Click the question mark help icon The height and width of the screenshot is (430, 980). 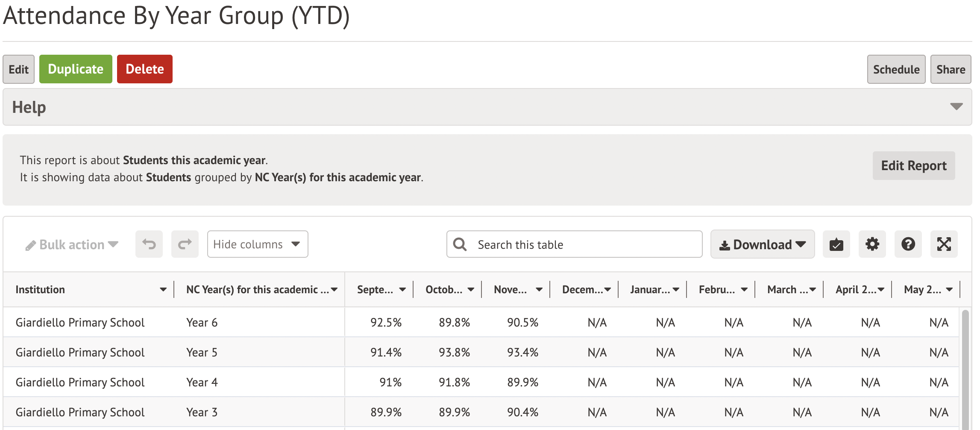tap(908, 244)
